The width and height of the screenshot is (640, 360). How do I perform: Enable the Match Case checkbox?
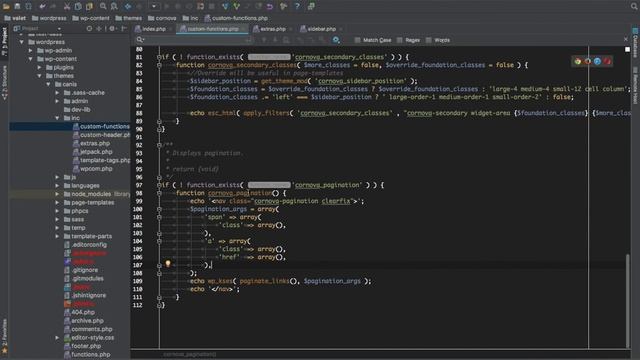click(x=358, y=40)
